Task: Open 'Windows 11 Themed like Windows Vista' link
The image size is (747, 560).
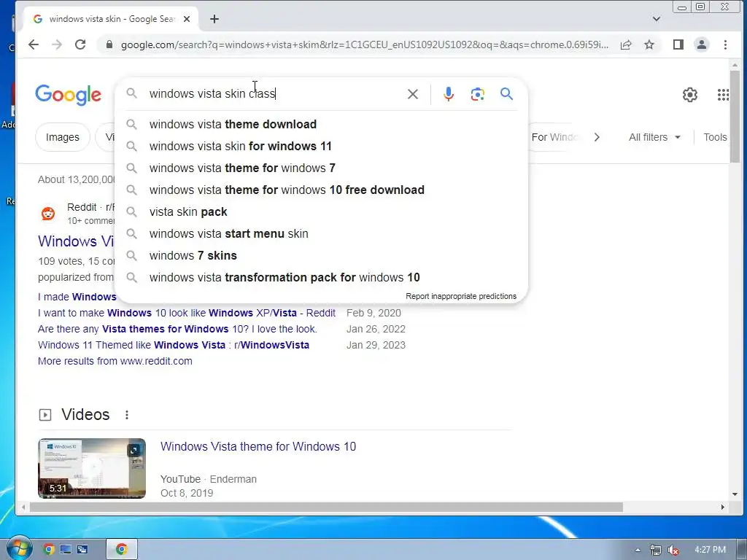Action: click(174, 345)
